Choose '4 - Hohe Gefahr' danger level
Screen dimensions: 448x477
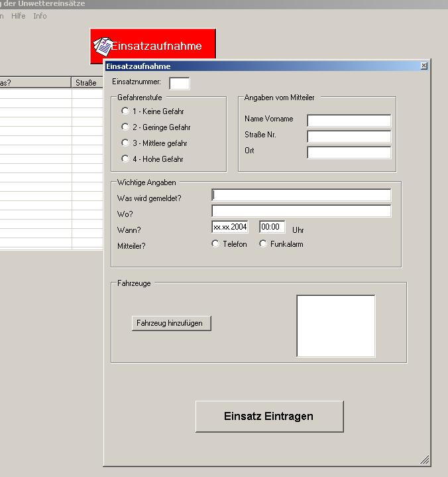125,159
